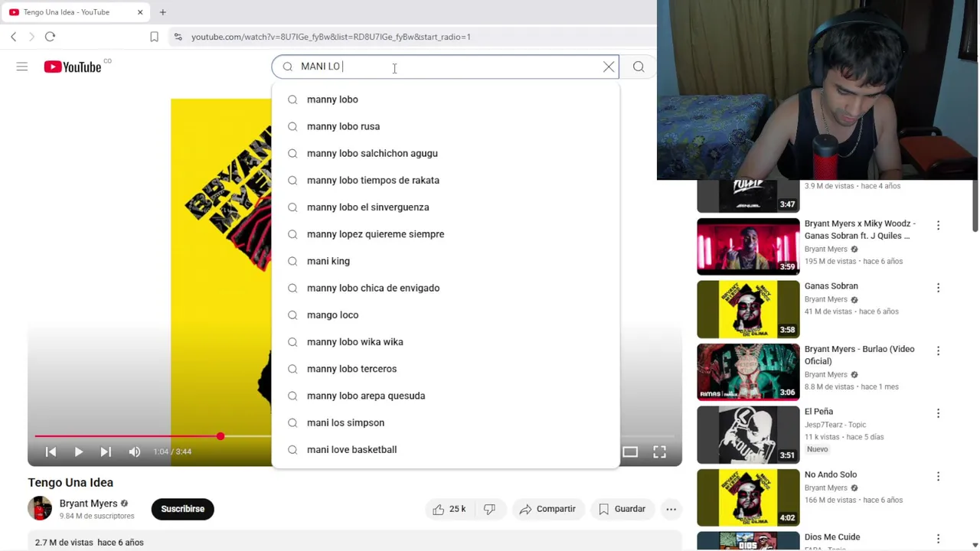The height and width of the screenshot is (551, 980).
Task: Open options menu for Ganas Sobran video
Action: pos(938,288)
